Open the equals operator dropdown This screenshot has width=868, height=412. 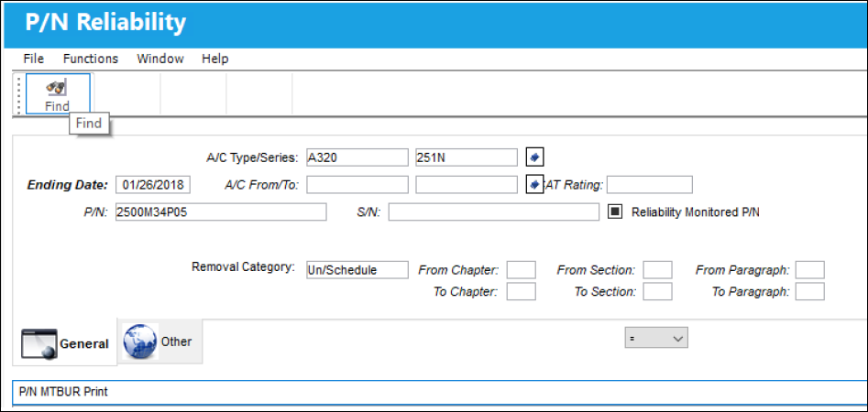[x=656, y=338]
